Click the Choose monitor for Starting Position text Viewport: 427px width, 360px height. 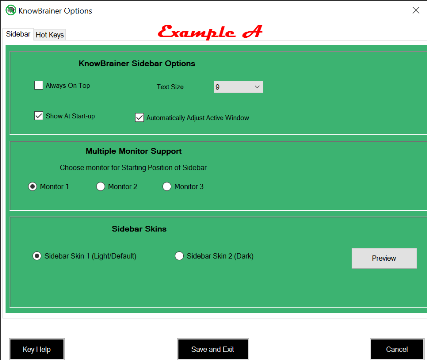coord(133,167)
